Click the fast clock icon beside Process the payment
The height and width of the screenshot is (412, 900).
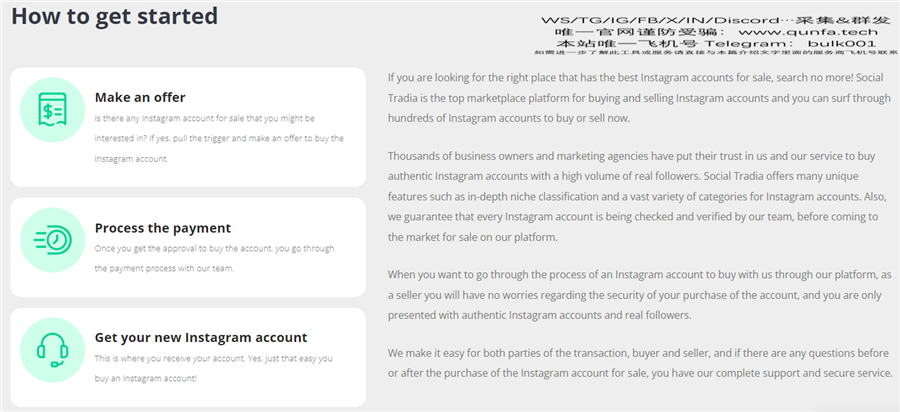point(52,239)
